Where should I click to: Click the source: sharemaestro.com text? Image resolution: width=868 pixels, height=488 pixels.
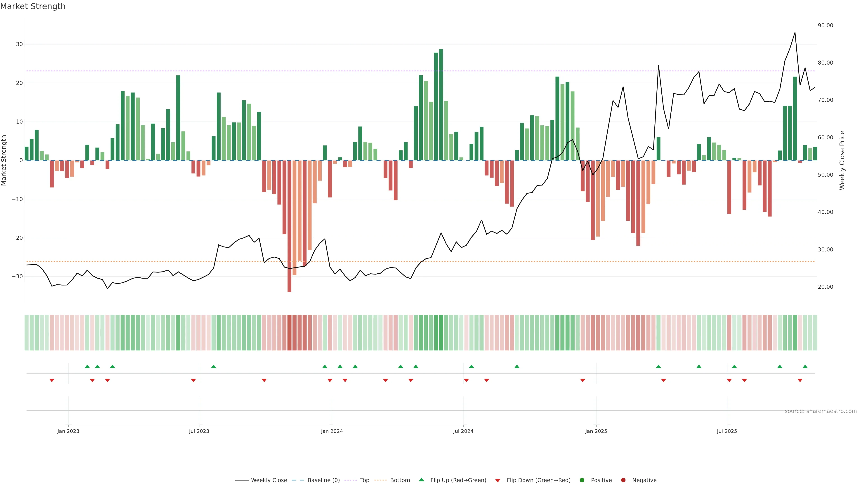821,411
